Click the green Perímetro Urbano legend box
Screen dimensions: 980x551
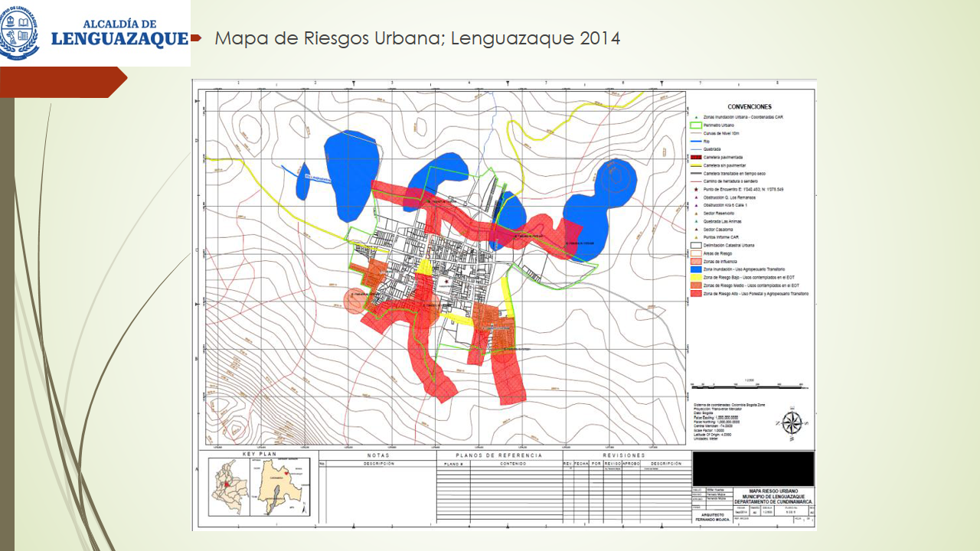pos(697,125)
